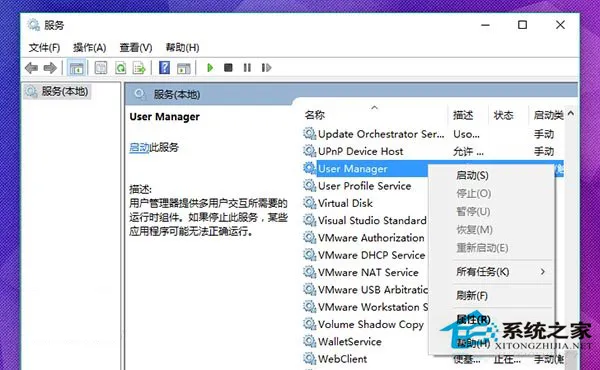Start service with green play toolbar button

point(210,68)
